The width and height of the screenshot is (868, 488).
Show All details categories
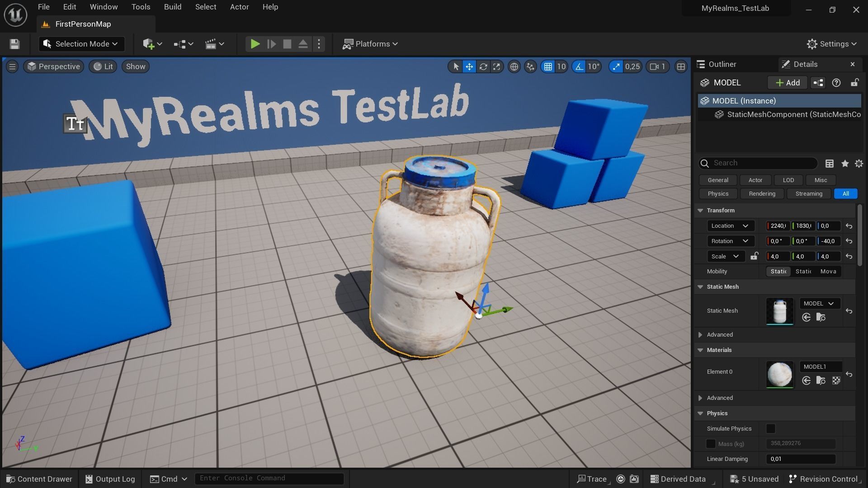[x=845, y=193]
